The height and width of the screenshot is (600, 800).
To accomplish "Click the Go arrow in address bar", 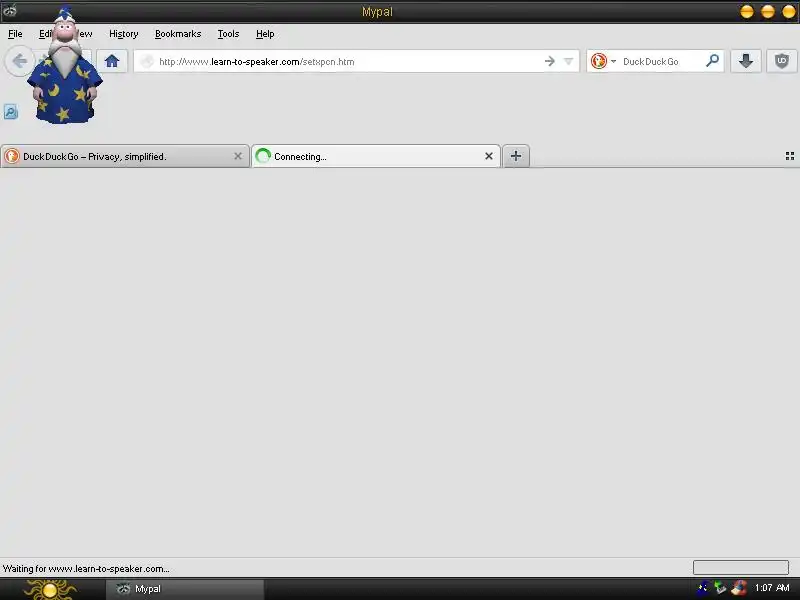I will (x=549, y=61).
